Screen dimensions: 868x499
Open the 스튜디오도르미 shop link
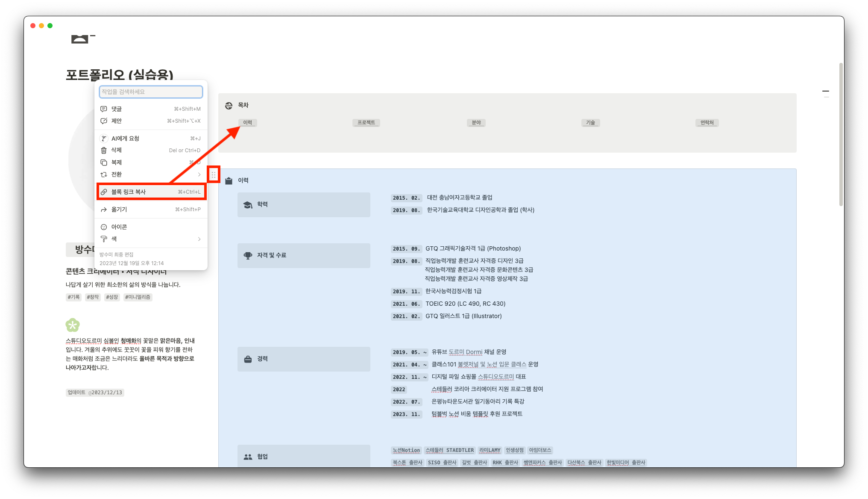496,377
